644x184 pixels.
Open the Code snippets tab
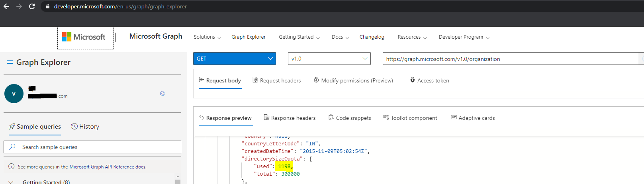coord(350,118)
